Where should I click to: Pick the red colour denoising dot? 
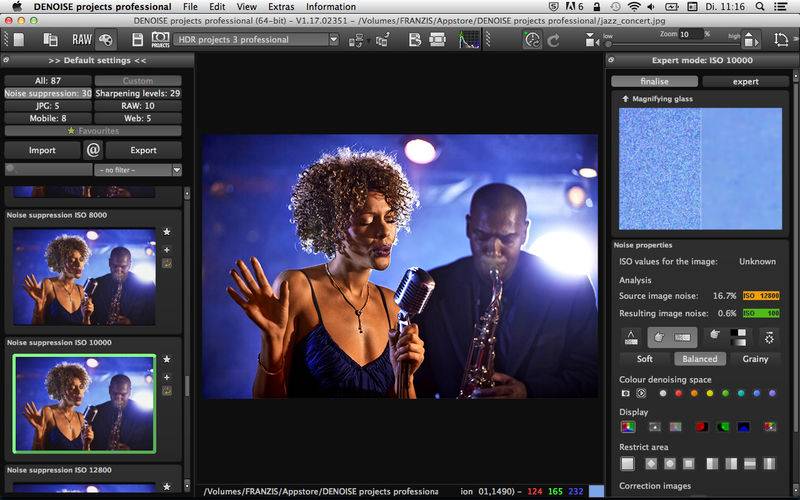click(x=678, y=393)
